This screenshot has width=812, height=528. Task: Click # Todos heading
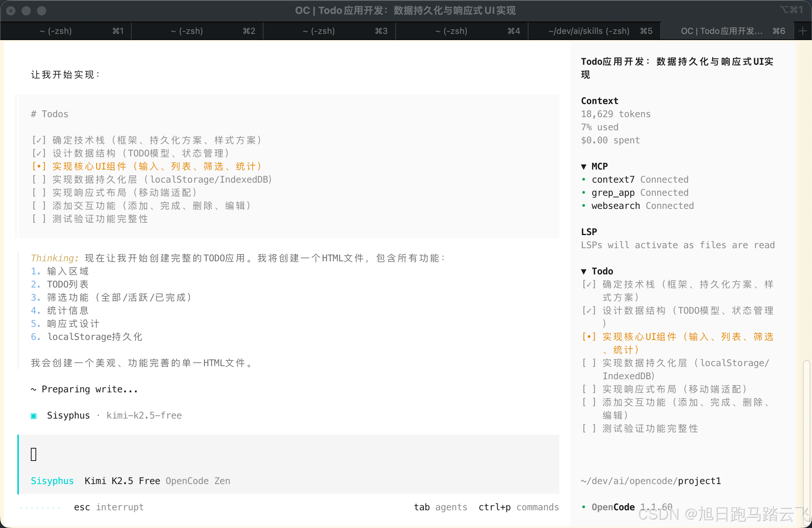point(50,114)
